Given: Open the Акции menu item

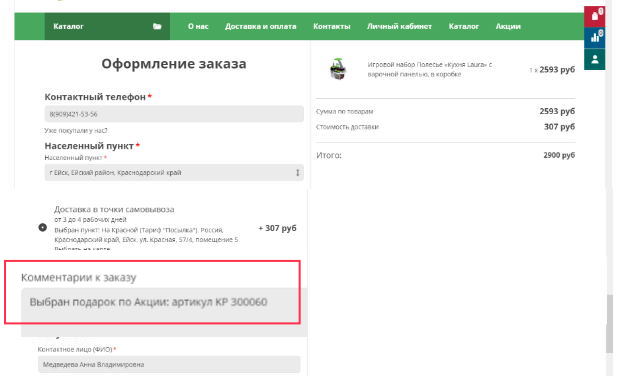Looking at the screenshot, I should click(x=508, y=26).
